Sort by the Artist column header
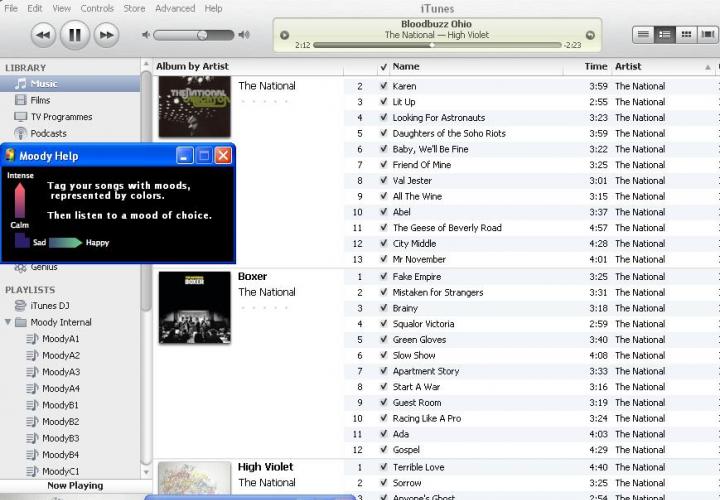The width and height of the screenshot is (720, 500). pos(663,67)
